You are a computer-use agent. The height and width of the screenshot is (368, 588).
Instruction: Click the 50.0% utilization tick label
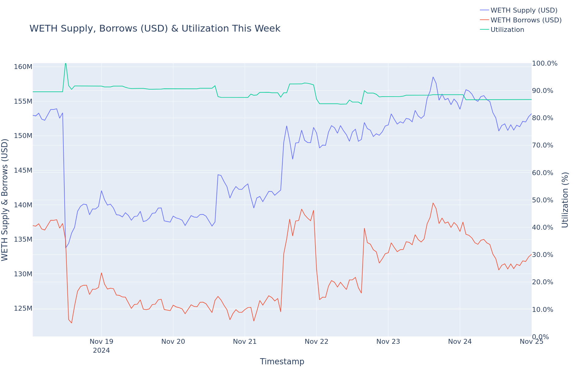coord(543,200)
